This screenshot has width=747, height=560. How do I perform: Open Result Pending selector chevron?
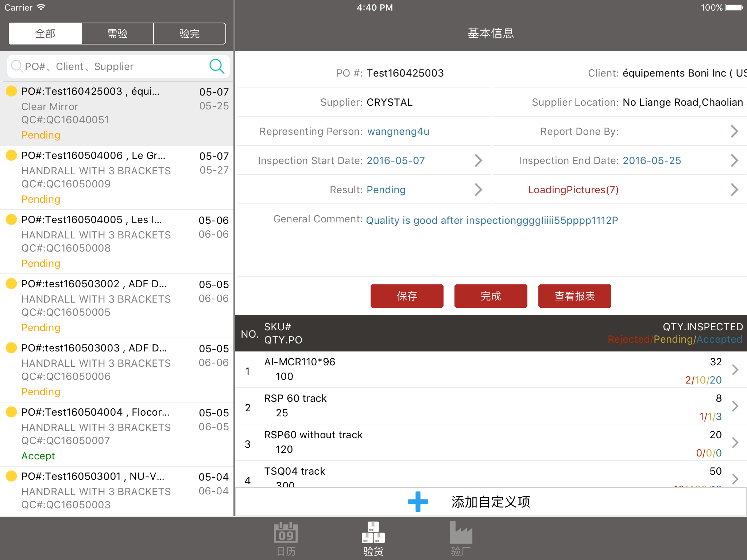(478, 190)
